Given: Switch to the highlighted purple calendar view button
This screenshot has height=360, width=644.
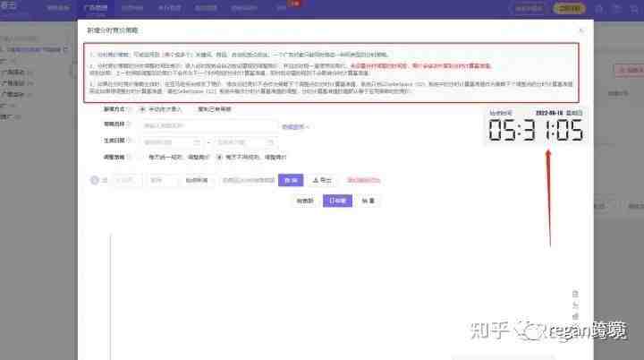Looking at the screenshot, I should pos(337,201).
